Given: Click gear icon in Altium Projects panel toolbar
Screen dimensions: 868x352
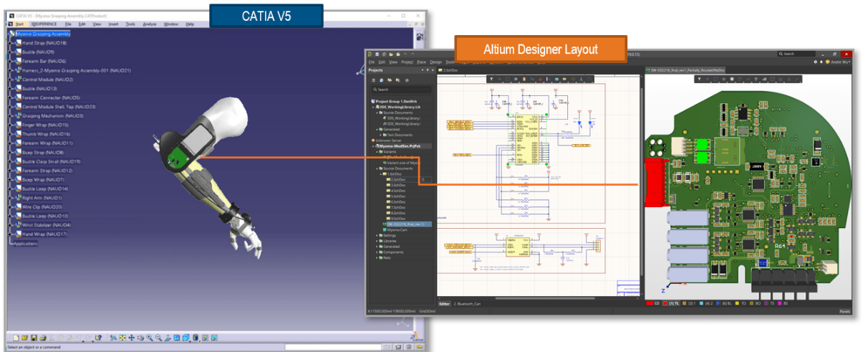Looking at the screenshot, I should 407,80.
